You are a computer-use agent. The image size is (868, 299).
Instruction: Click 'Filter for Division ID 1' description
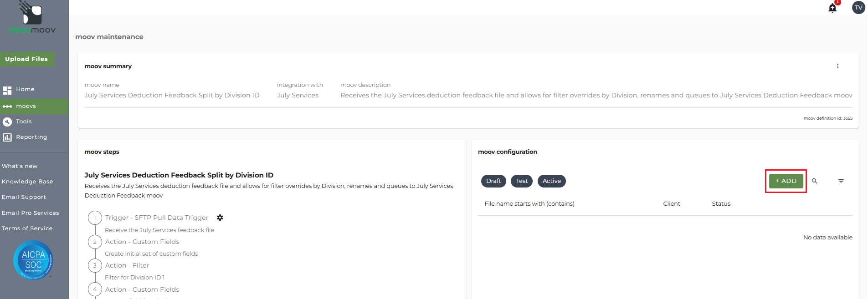[x=135, y=278]
